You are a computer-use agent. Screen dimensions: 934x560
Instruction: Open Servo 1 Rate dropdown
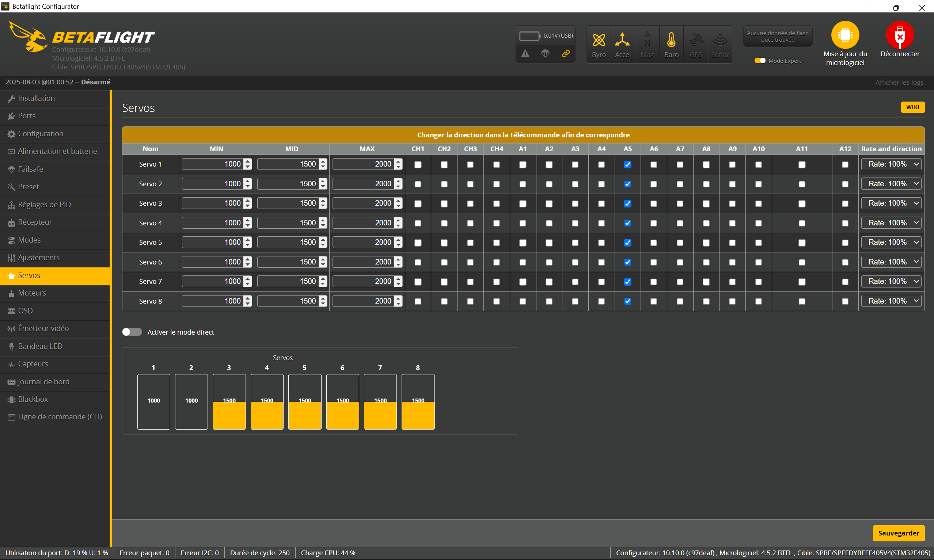(x=891, y=164)
